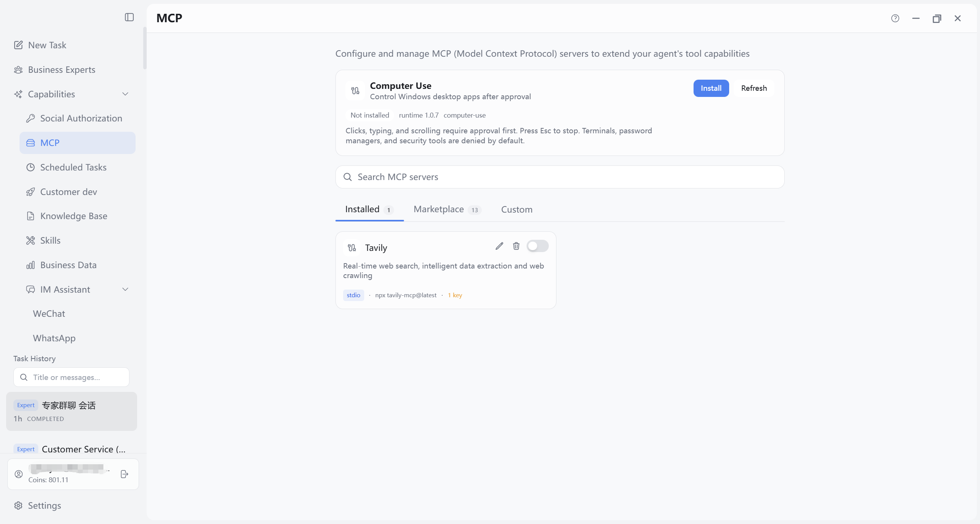The height and width of the screenshot is (524, 980).
Task: Open Business Data in the sidebar
Action: 77,265
